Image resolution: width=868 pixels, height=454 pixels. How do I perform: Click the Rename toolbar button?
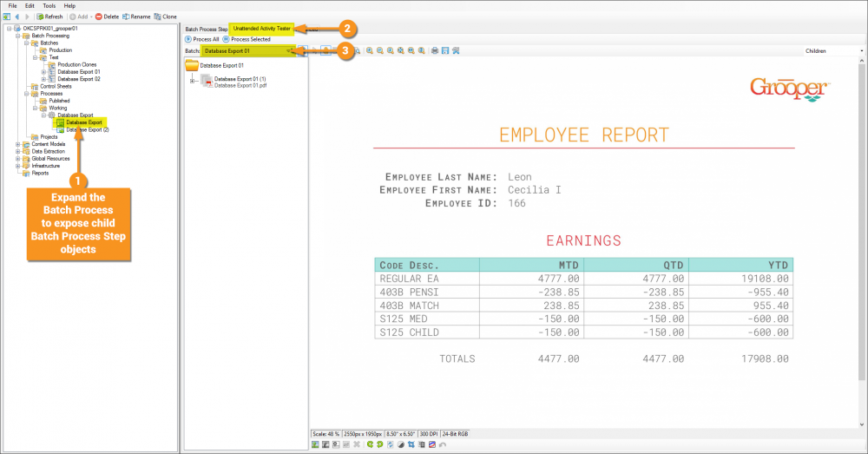point(136,16)
